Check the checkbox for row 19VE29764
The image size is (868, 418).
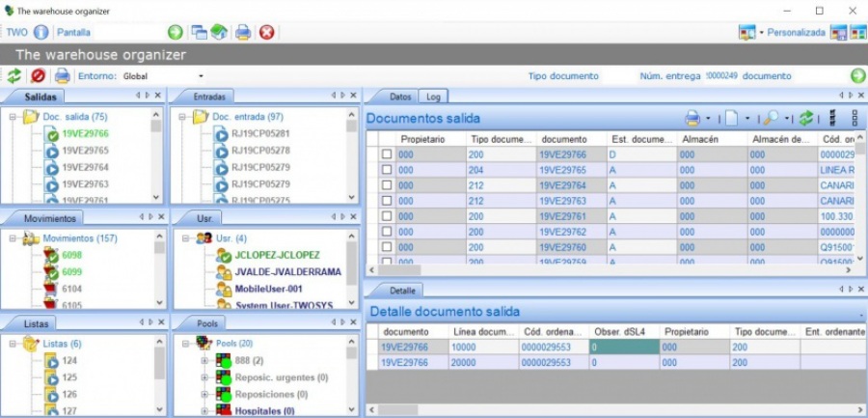(x=387, y=185)
